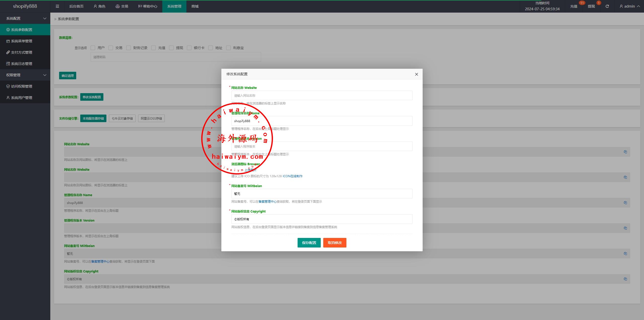Tick the 财务记录 checkbox
The width and height of the screenshot is (644, 320).
[129, 48]
